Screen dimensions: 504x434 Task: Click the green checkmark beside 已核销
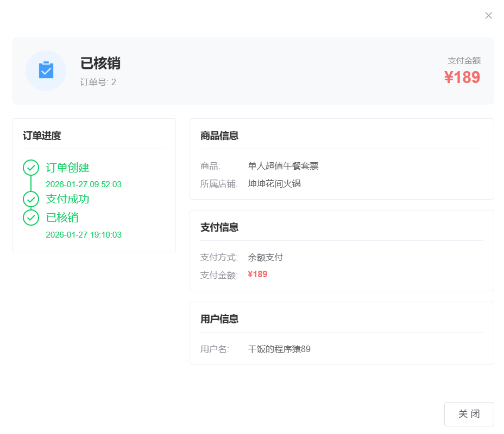click(x=31, y=218)
